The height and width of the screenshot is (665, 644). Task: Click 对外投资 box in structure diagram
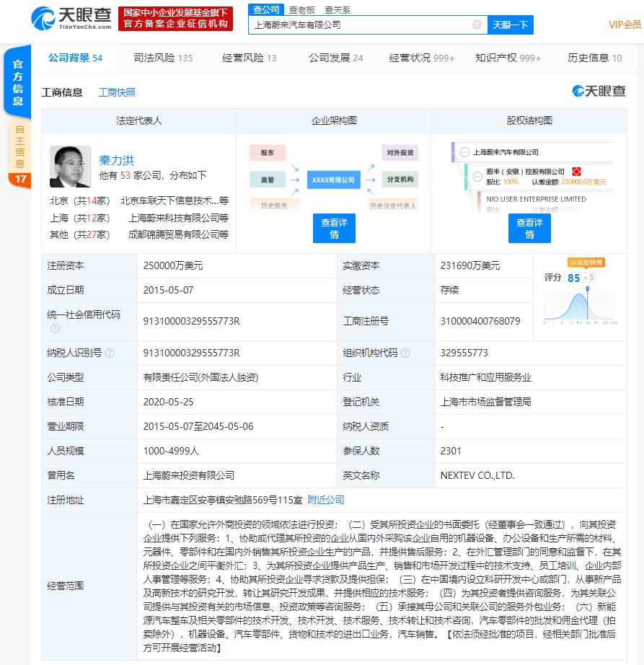400,153
